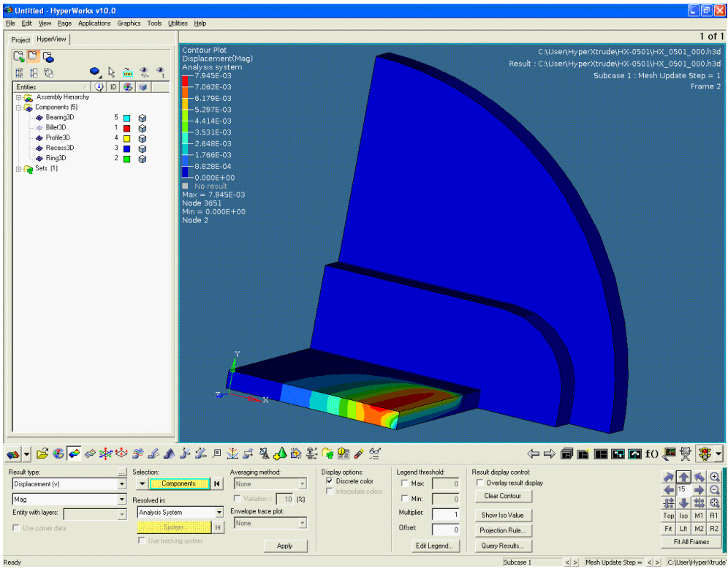The height and width of the screenshot is (569, 728).
Task: Click the show/hide eye +/- icon
Action: pos(145,72)
